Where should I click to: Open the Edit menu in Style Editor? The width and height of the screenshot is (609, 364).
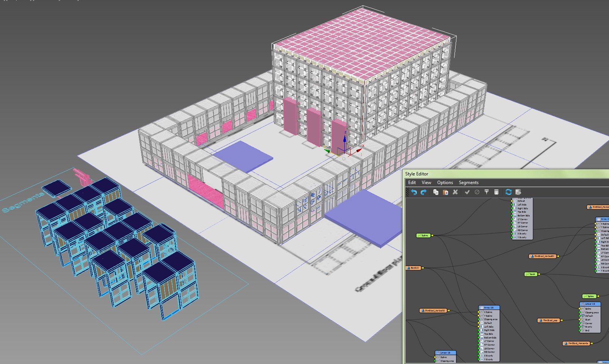(x=412, y=183)
